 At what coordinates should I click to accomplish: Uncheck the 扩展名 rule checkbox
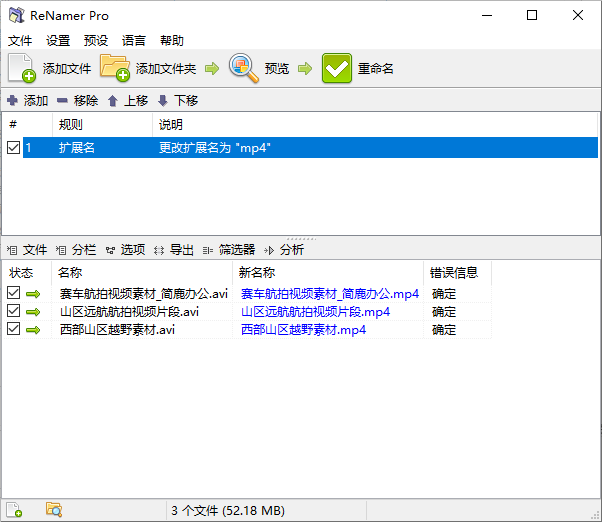point(13,148)
